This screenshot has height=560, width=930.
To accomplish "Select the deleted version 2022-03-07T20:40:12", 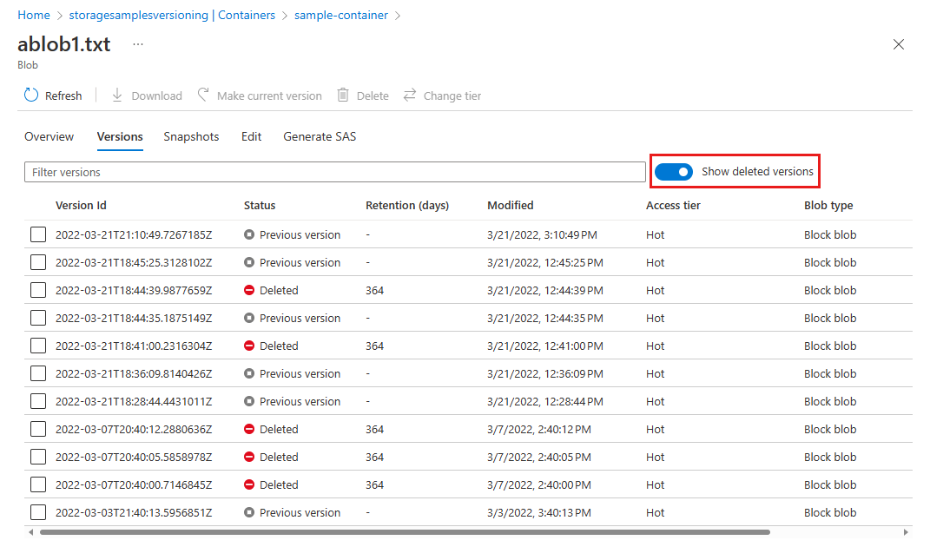I will 37,429.
